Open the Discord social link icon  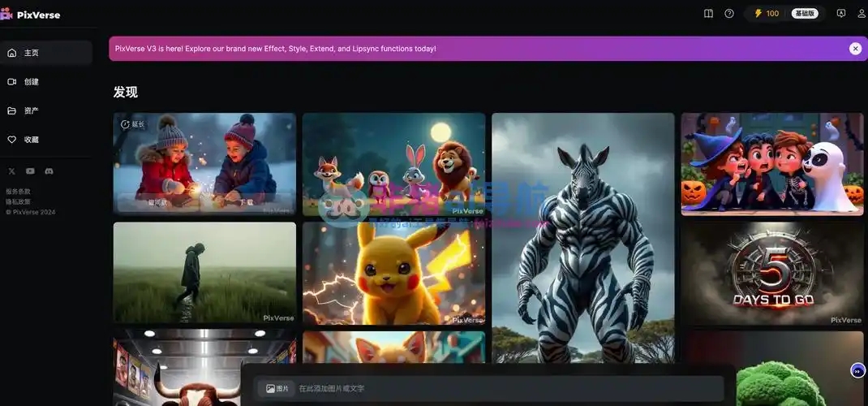(x=49, y=171)
